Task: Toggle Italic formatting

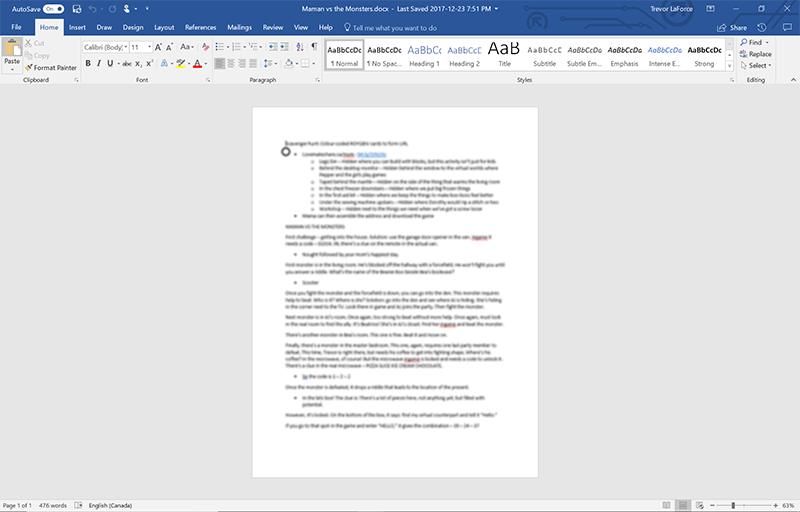Action: (98, 64)
